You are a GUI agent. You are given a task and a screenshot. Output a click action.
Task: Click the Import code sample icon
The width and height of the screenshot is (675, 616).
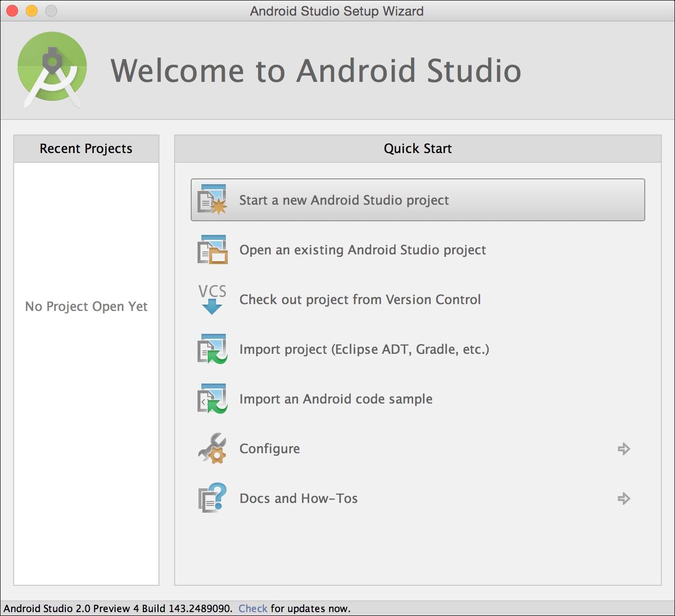(212, 399)
